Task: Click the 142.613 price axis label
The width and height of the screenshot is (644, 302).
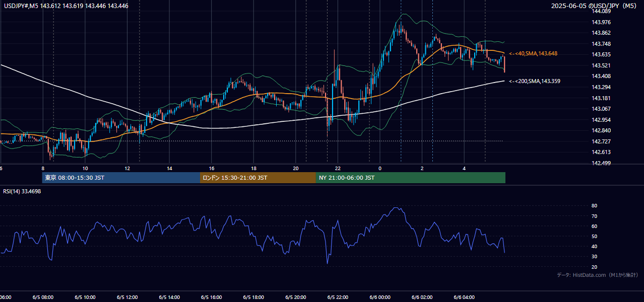Action: tap(602, 152)
